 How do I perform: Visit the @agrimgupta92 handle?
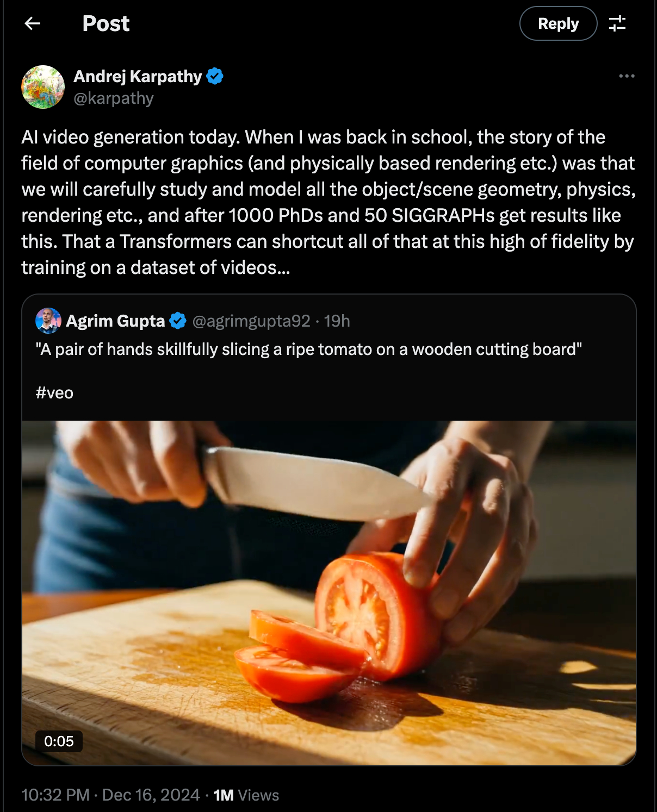coord(251,321)
